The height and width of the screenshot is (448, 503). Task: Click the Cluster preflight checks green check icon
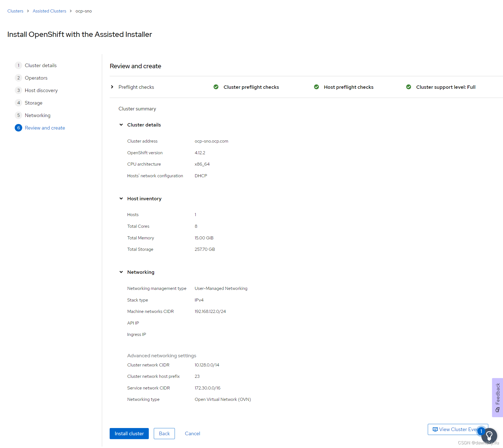click(x=216, y=87)
